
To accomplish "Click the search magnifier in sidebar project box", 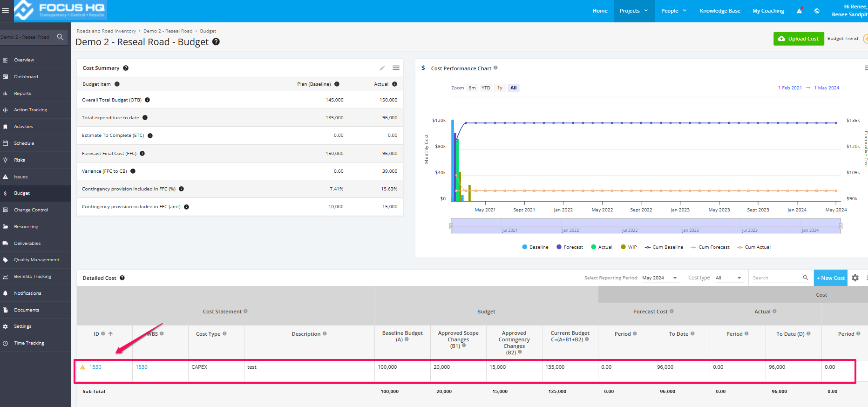I will pyautogui.click(x=60, y=37).
